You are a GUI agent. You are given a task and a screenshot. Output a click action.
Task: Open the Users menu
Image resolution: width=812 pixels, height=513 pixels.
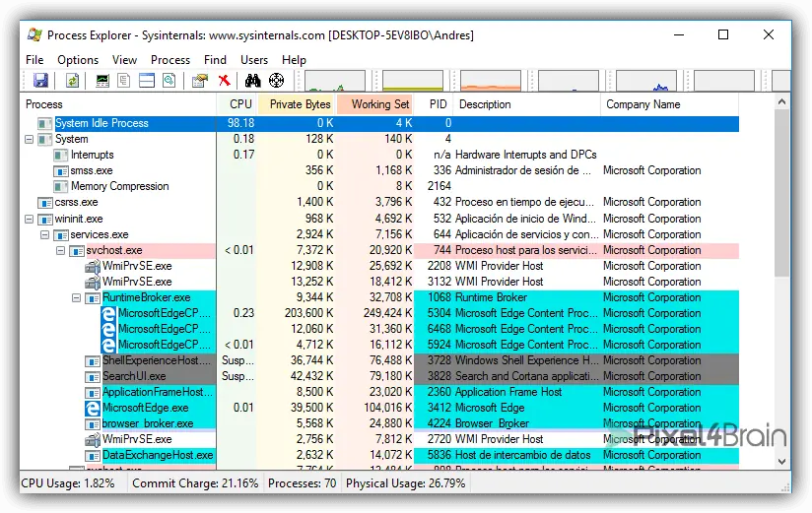coord(254,60)
